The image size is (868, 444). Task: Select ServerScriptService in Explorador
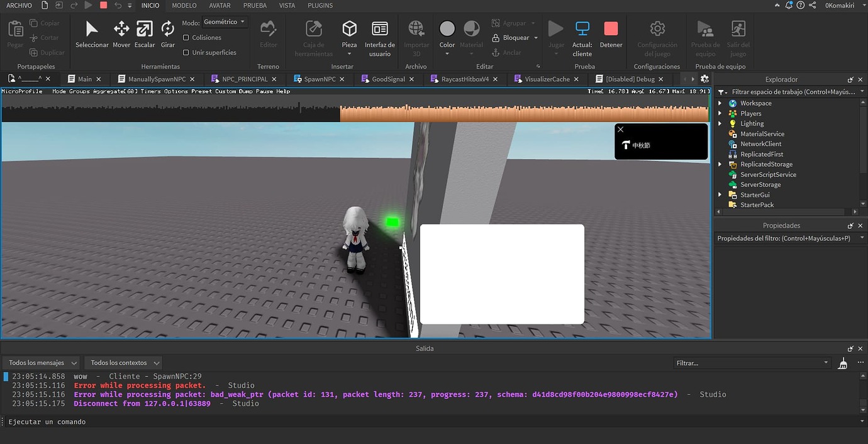click(x=768, y=175)
